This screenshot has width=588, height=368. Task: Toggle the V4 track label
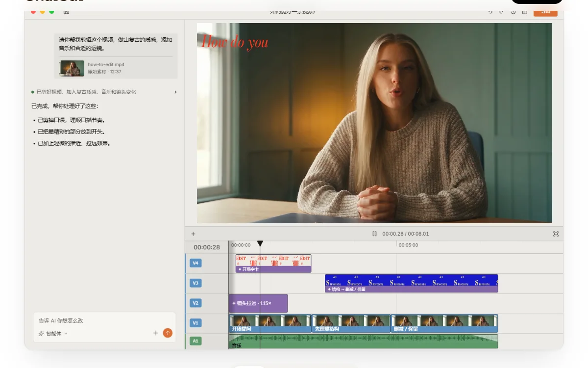coord(196,263)
